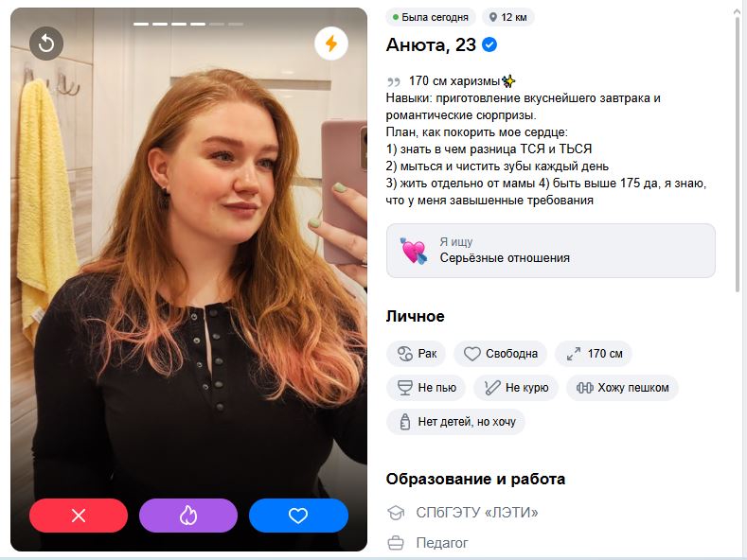
Task: Select the Хожу пешком dumbbell chip
Action: [x=622, y=388]
